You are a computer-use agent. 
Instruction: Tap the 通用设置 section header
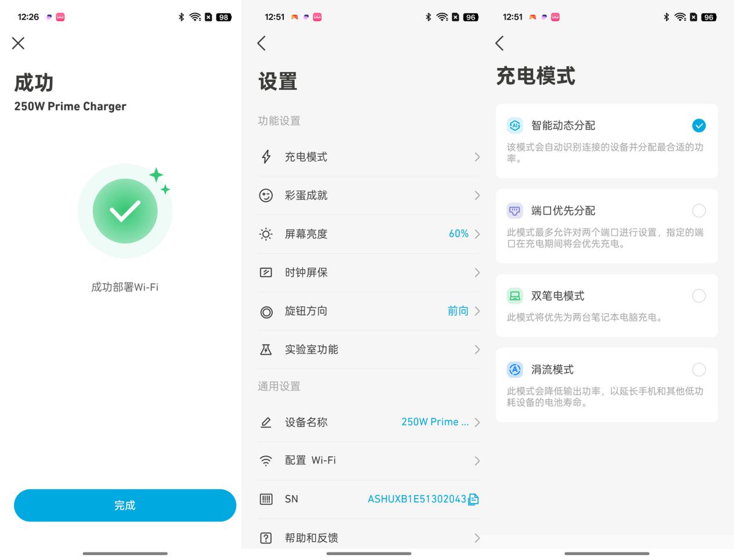[x=279, y=386]
